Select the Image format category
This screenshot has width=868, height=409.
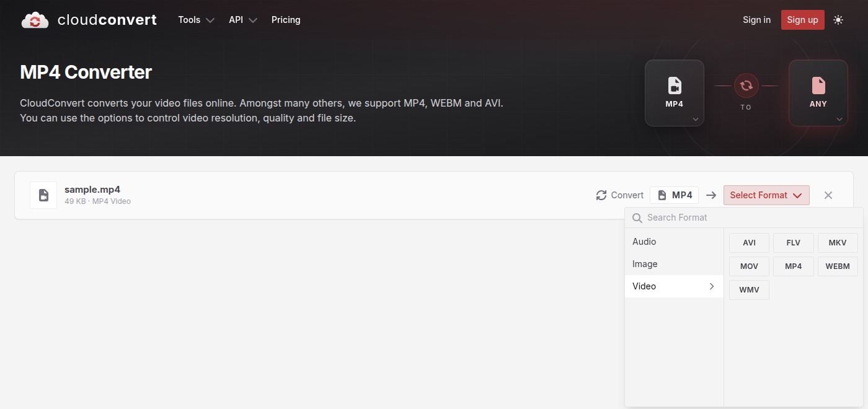674,264
